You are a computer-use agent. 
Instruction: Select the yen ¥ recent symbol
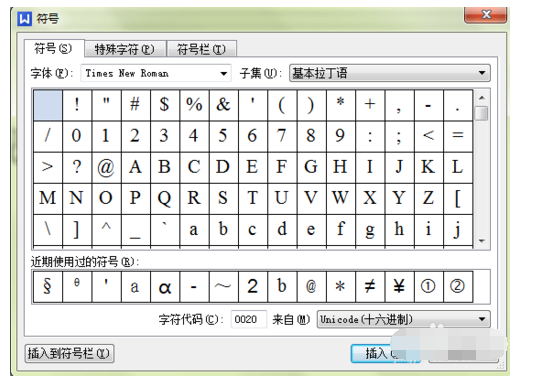coord(399,286)
